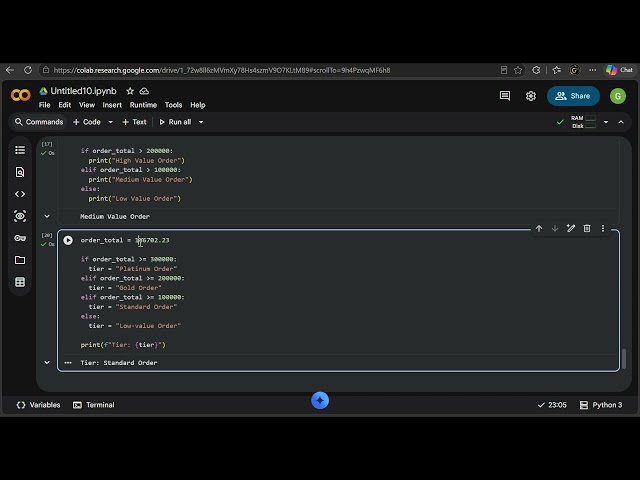The width and height of the screenshot is (640, 480).
Task: Open browser extensions icon
Action: click(x=536, y=70)
